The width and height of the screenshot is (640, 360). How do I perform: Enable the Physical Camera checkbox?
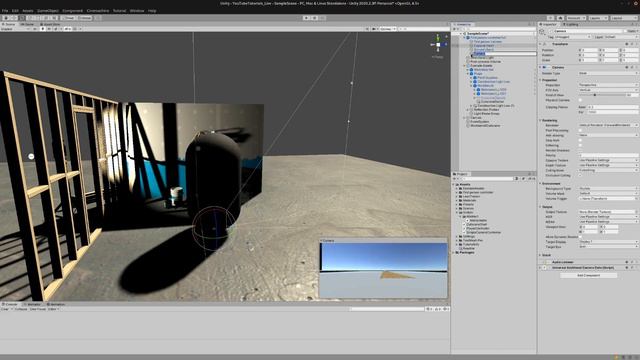[x=580, y=100]
